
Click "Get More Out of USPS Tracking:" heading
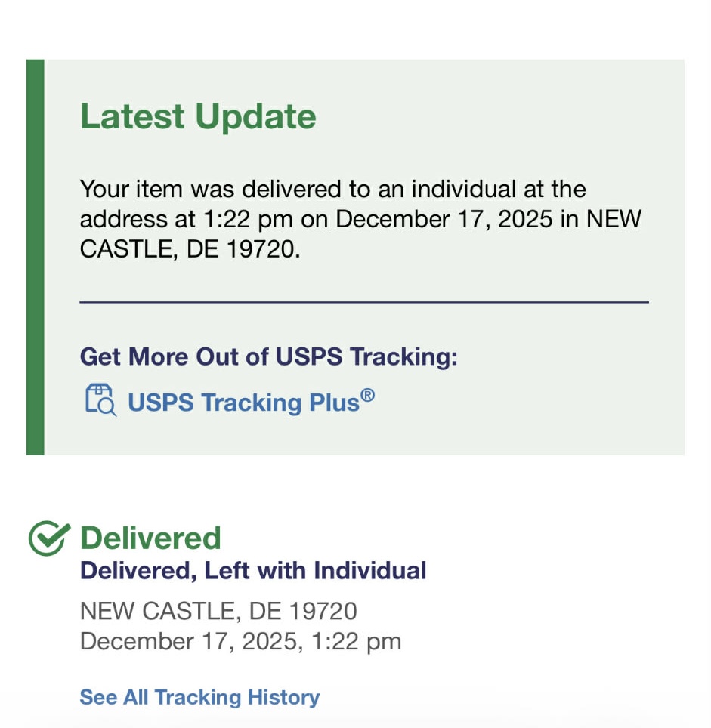(x=269, y=356)
